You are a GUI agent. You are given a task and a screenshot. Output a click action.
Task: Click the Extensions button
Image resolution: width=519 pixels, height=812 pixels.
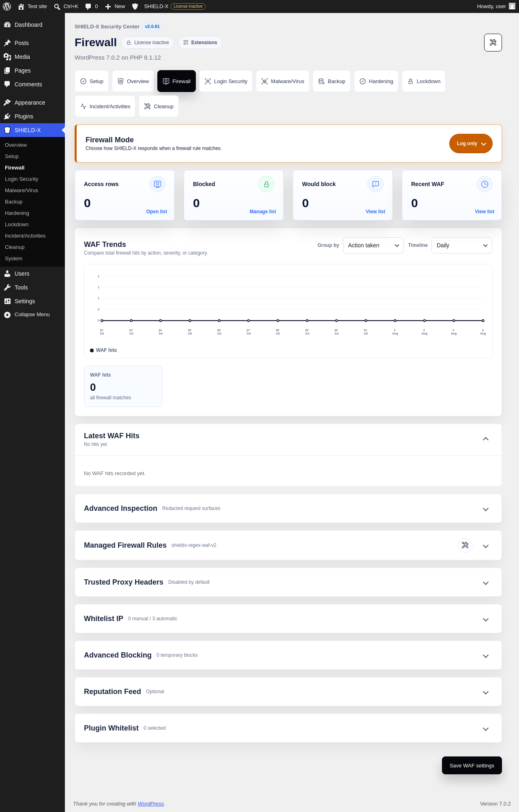[x=200, y=43]
